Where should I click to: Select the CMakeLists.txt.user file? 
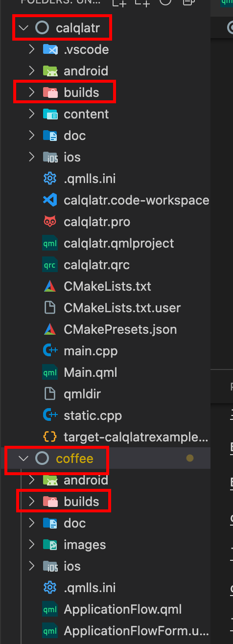point(122,308)
